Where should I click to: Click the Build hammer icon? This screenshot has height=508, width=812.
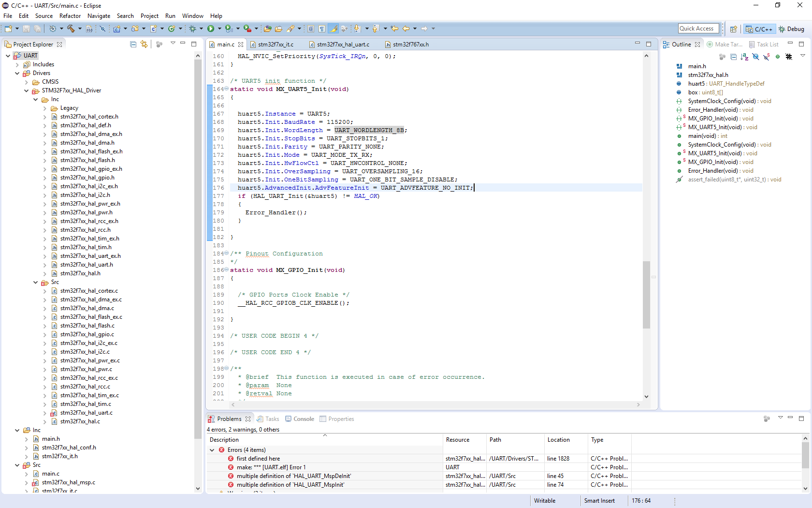[71, 29]
